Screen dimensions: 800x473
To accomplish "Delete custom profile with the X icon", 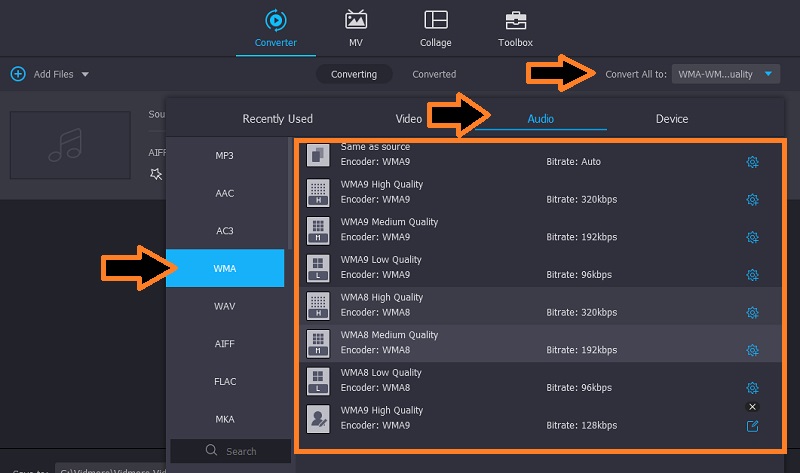I will coord(752,407).
